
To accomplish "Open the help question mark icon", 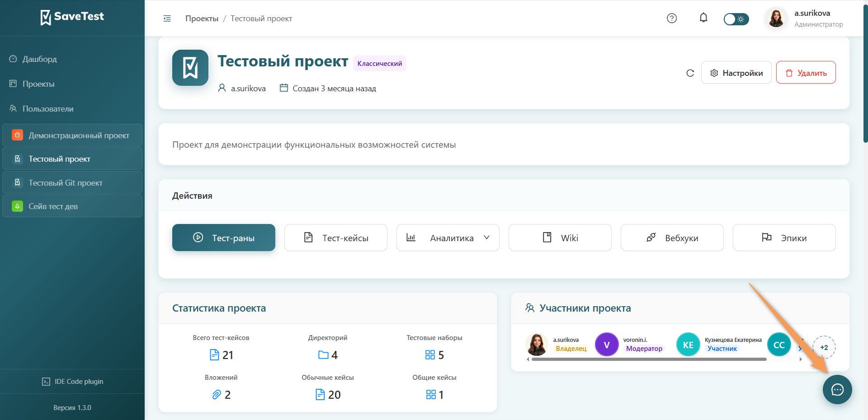I will pyautogui.click(x=672, y=18).
